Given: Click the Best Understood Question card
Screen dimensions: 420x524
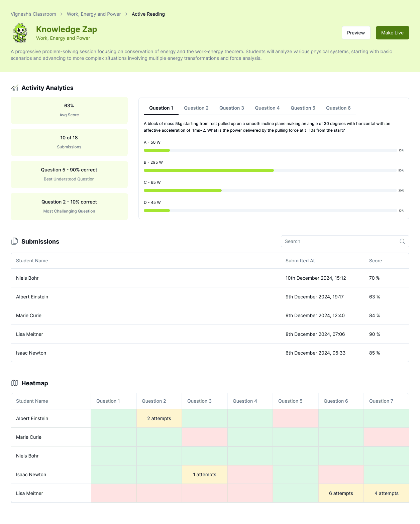Looking at the screenshot, I should click(x=69, y=174).
